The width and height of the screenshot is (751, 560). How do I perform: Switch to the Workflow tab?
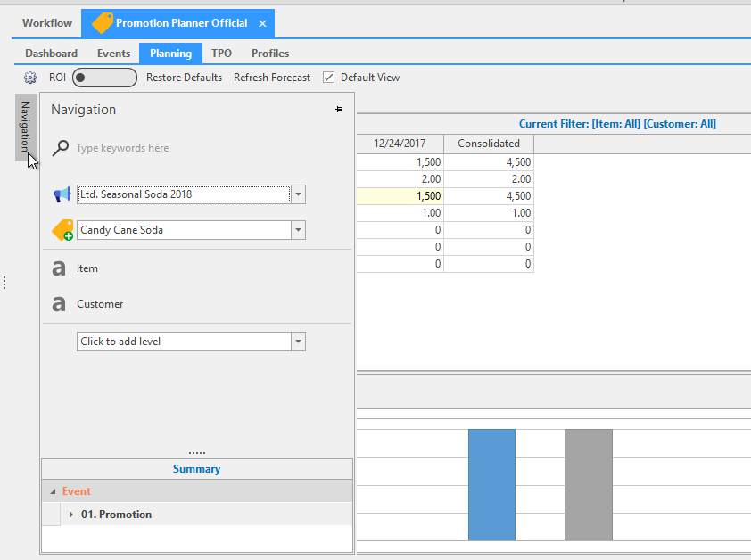[47, 23]
